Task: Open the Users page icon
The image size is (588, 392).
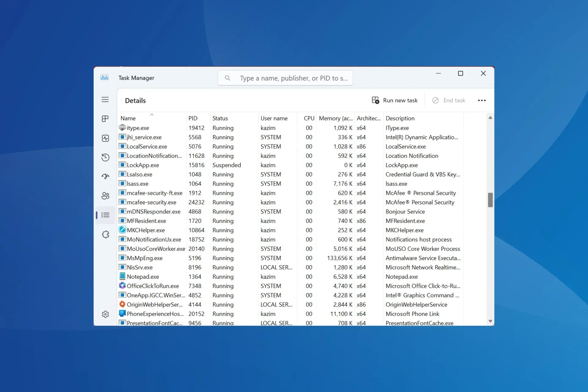Action: (105, 196)
